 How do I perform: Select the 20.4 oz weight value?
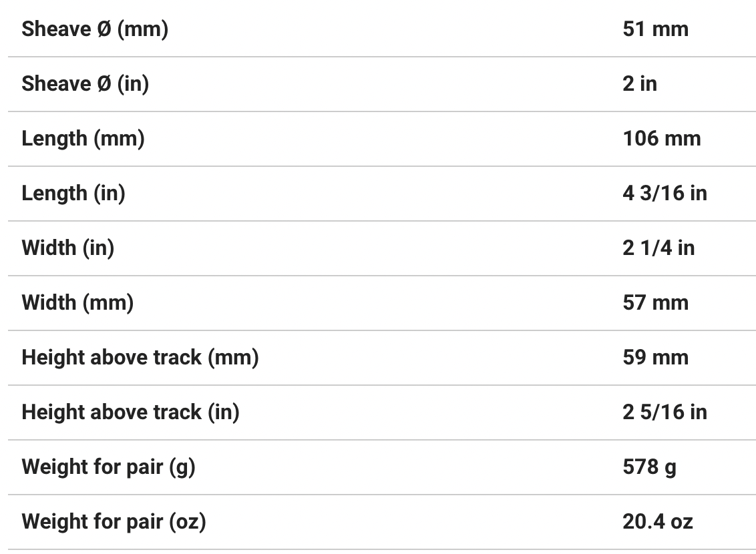(658, 522)
